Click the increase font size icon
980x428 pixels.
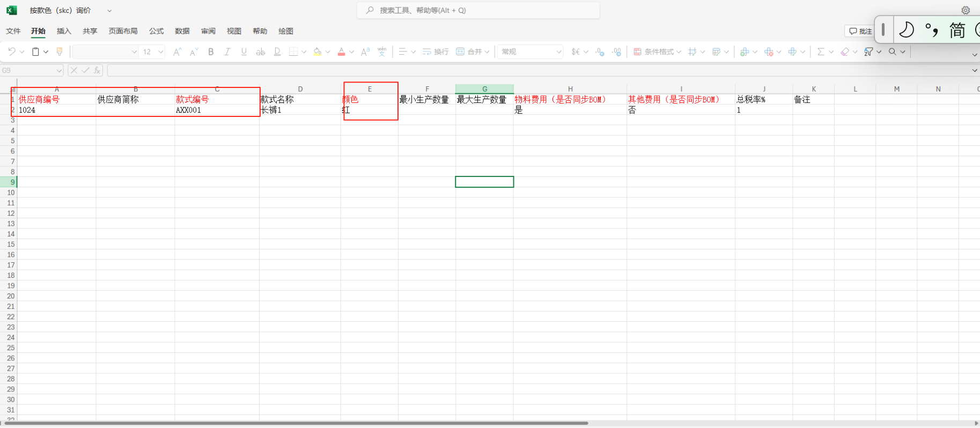(x=177, y=51)
